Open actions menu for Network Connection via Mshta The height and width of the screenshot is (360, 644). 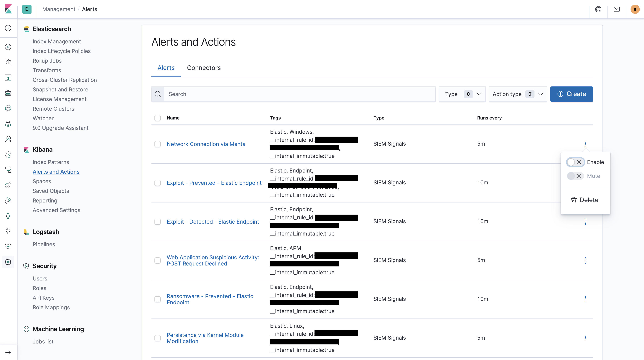point(586,144)
